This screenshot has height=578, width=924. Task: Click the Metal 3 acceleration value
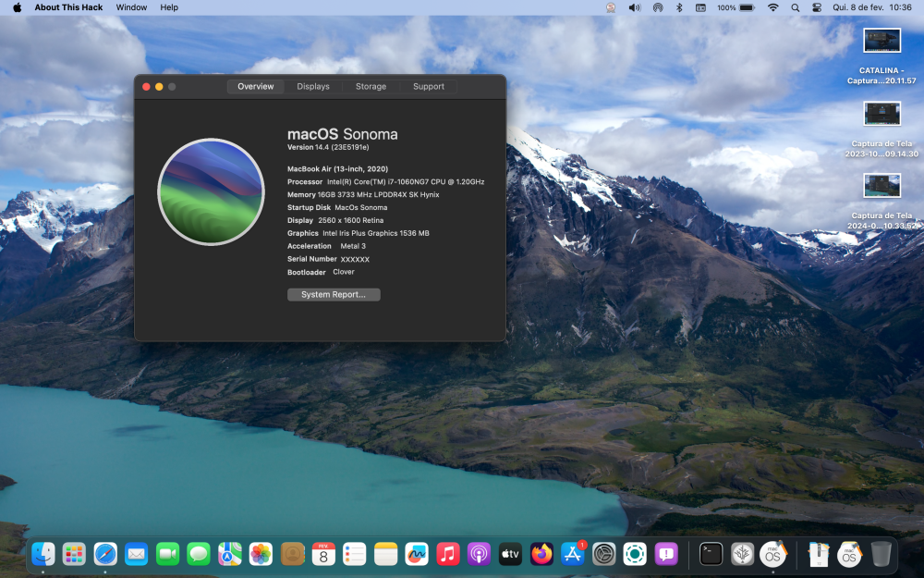click(353, 246)
